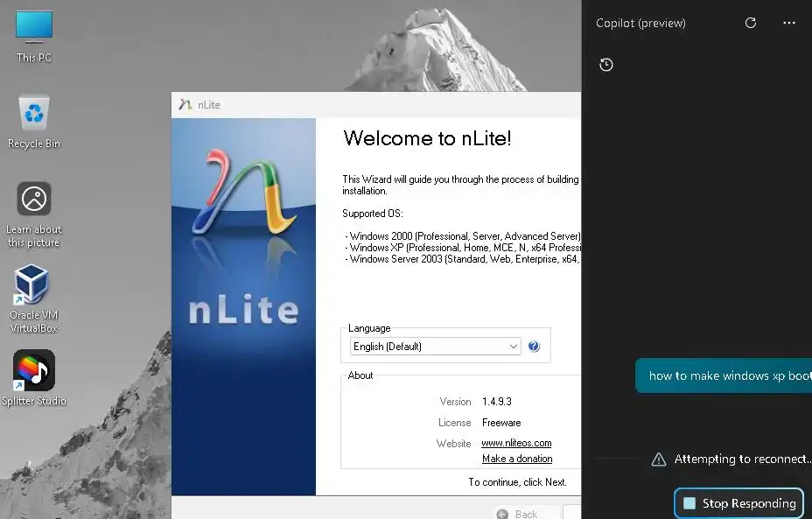
Task: Click the nLite title bar logo icon
Action: pos(185,105)
